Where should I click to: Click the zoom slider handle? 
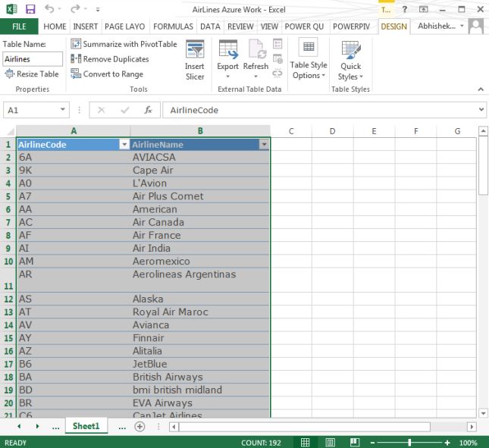coord(410,443)
